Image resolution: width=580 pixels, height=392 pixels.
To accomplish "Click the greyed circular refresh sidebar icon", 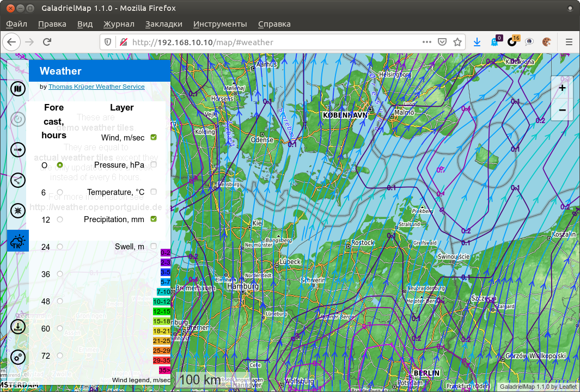I will point(17,119).
